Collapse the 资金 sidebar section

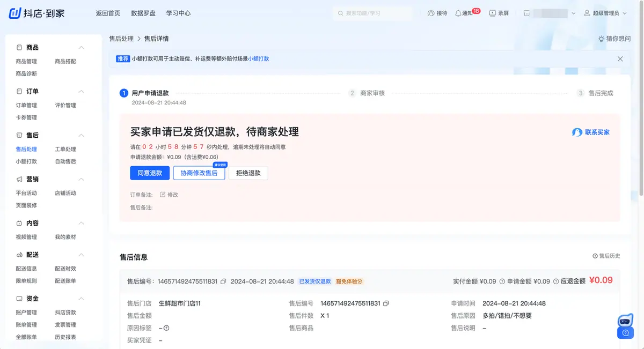point(82,299)
